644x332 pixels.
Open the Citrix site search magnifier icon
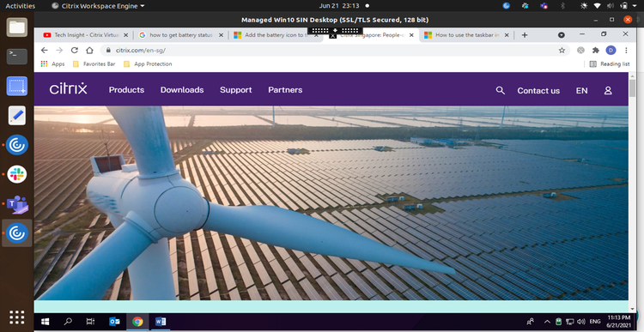coord(500,90)
